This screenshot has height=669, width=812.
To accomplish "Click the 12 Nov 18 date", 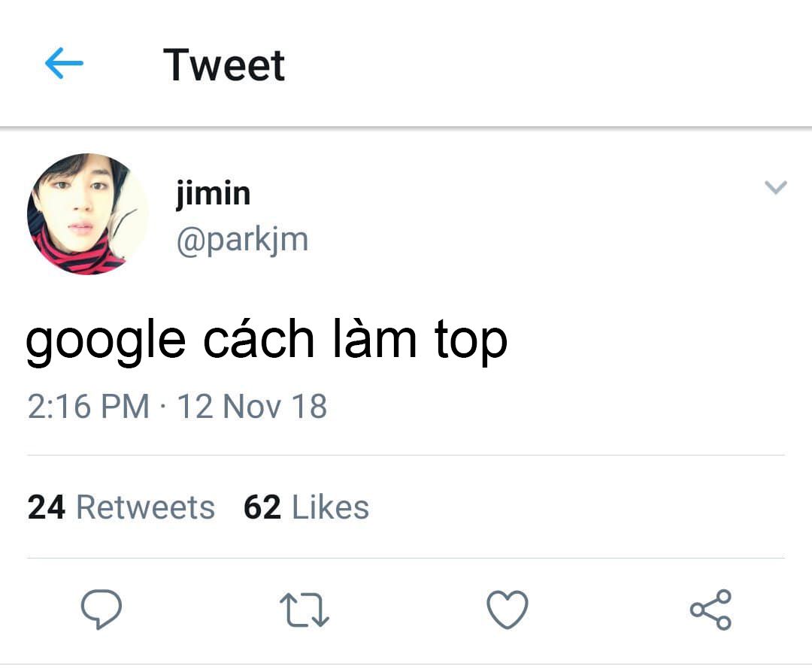I will [252, 407].
